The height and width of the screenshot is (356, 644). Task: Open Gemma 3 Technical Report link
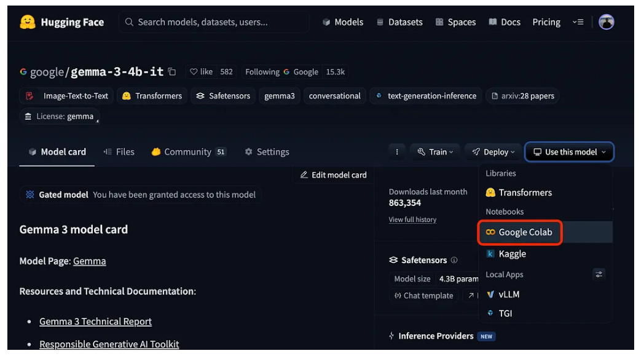pos(95,322)
